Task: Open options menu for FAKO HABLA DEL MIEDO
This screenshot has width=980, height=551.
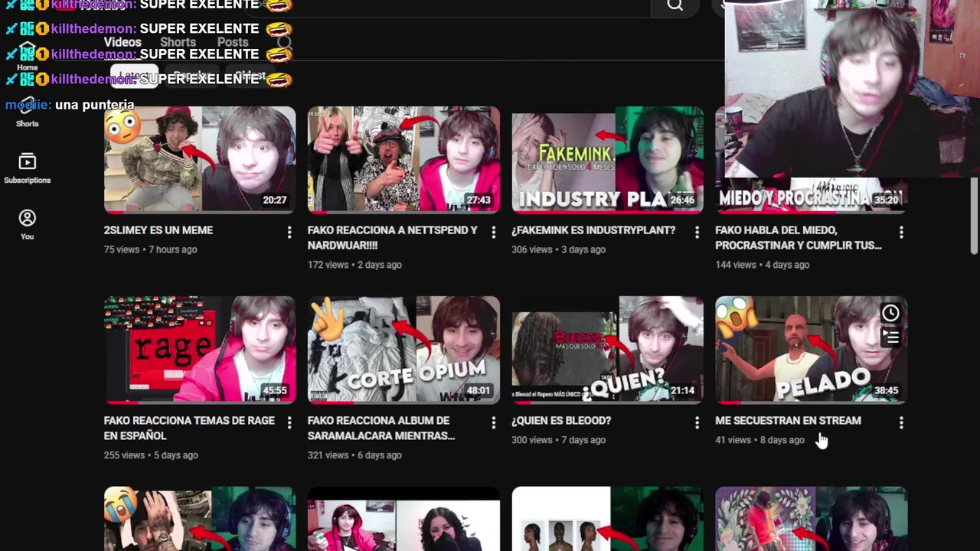Action: 900,231
